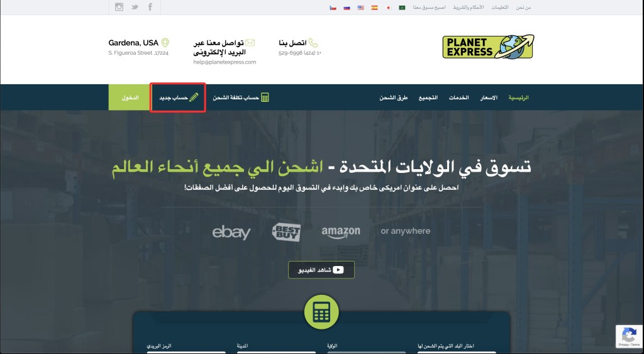Viewport: 644px width, 354px height.
Task: Click the calculator icon beside حساب تكلفة الشحن
Action: coord(265,97)
